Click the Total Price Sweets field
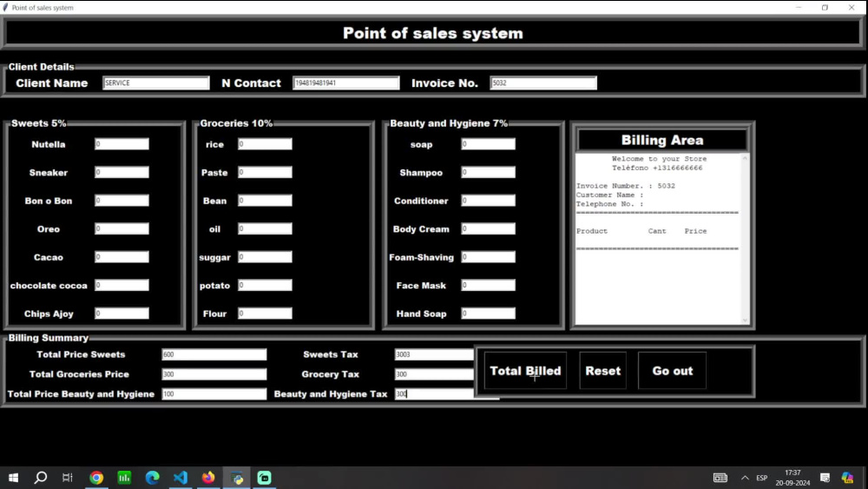868x489 pixels. click(214, 354)
